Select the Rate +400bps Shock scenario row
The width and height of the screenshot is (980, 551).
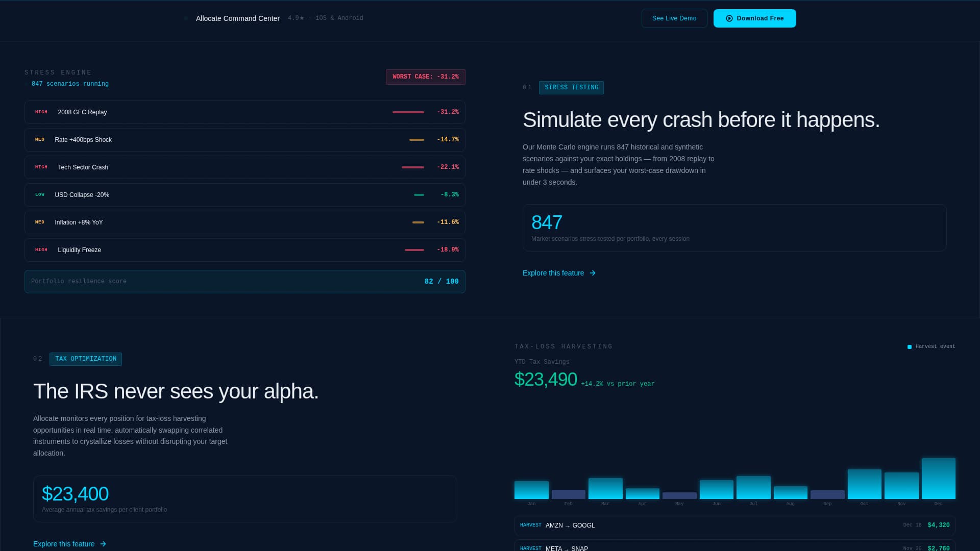pyautogui.click(x=245, y=140)
